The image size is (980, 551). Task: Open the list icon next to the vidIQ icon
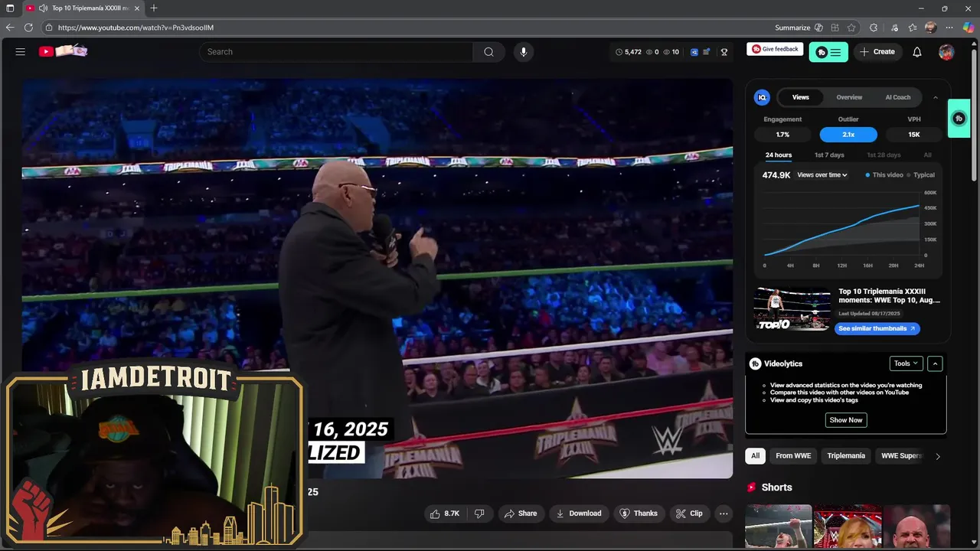coord(706,52)
